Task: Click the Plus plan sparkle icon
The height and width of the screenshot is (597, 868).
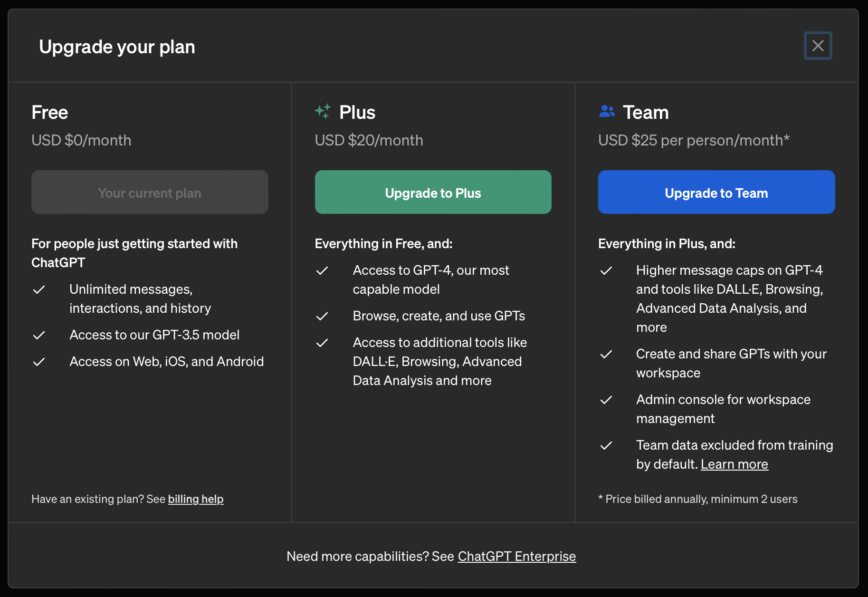Action: [323, 111]
